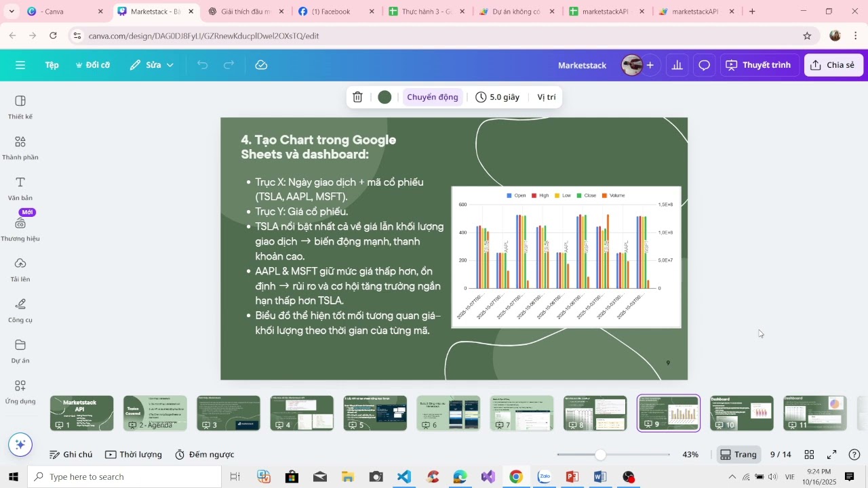The image size is (868, 488).
Task: Open the comments speech bubble icon
Action: (704, 65)
